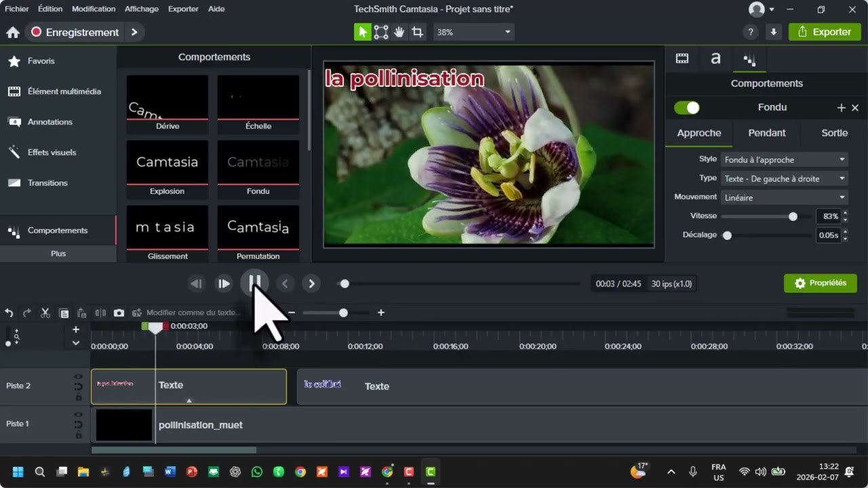The image size is (868, 488).
Task: Add a behavior with the plus next to Fondu
Action: tap(842, 108)
